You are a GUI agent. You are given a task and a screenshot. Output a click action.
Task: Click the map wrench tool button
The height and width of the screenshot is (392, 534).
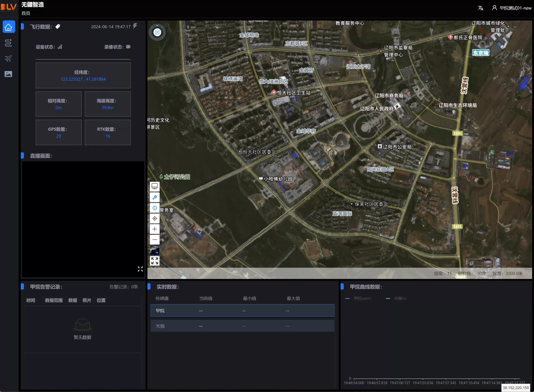(x=155, y=197)
